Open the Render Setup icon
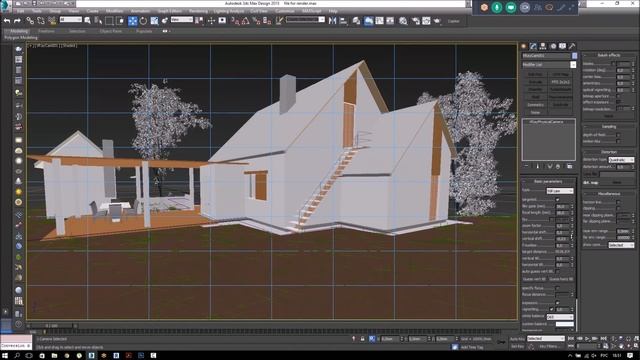Image resolution: width=640 pixels, height=360 pixels. tap(416, 20)
